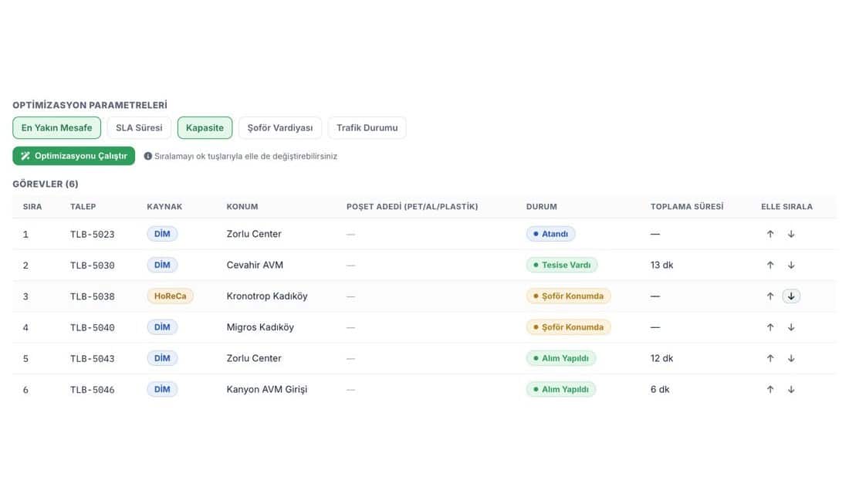Move TLB-5040 Migros Kadıköy down
Image resolution: width=849 pixels, height=504 pixels.
[x=791, y=327]
